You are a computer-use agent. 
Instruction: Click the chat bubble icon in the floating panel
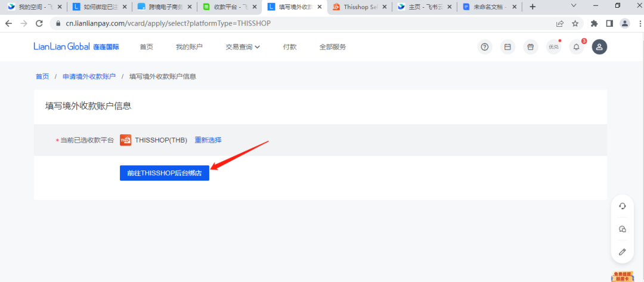coord(623,229)
